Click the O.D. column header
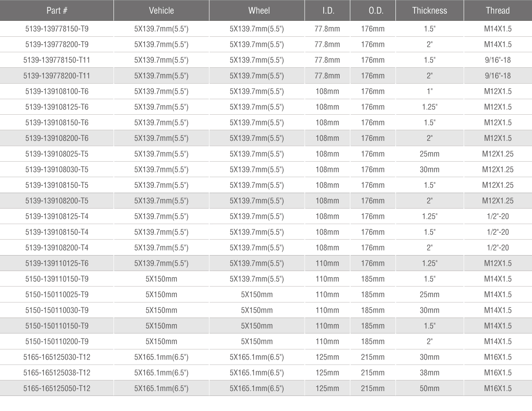 tap(373, 11)
